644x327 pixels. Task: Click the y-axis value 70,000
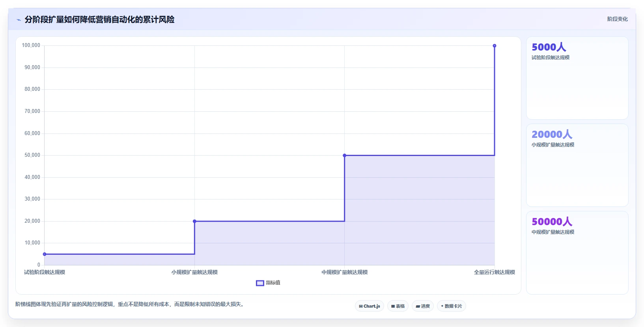(32, 111)
